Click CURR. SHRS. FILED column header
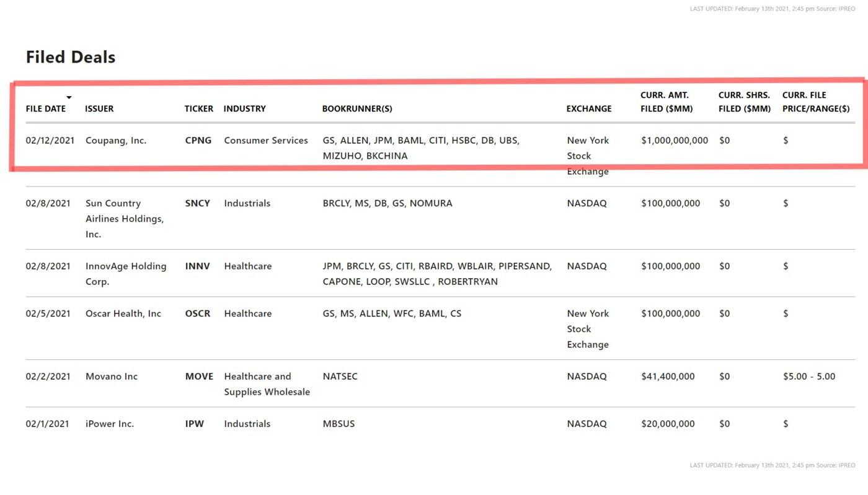Image resolution: width=868 pixels, height=495 pixels. (x=744, y=102)
